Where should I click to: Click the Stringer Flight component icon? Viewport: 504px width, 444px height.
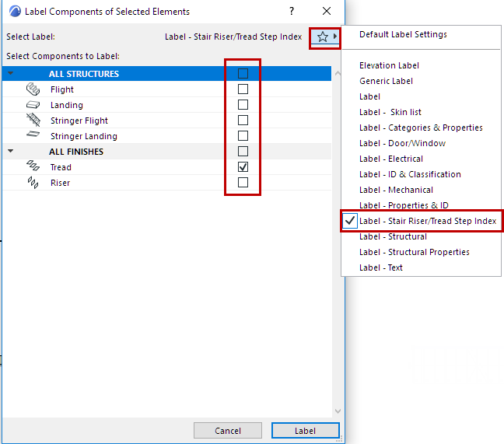tap(33, 121)
